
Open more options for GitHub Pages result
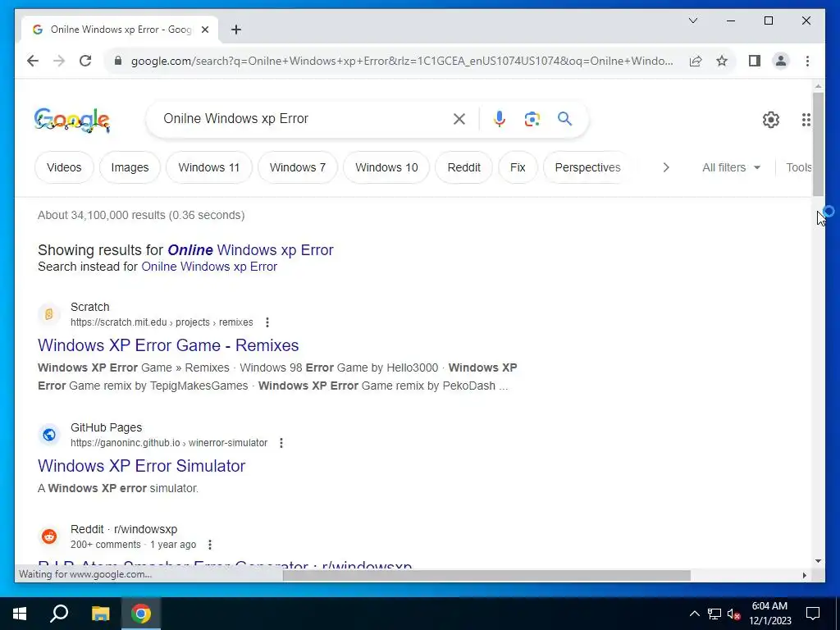(x=281, y=443)
